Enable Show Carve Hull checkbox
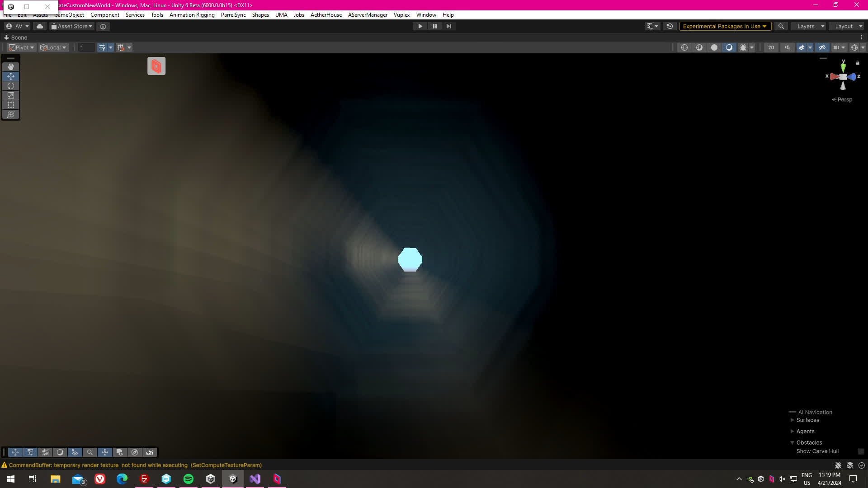The image size is (868, 488). [x=861, y=451]
